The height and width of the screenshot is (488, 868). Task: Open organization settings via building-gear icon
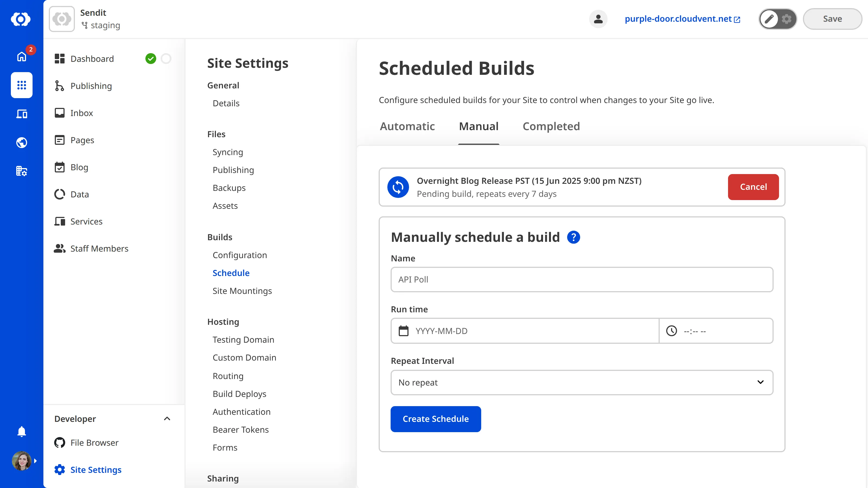(21, 171)
